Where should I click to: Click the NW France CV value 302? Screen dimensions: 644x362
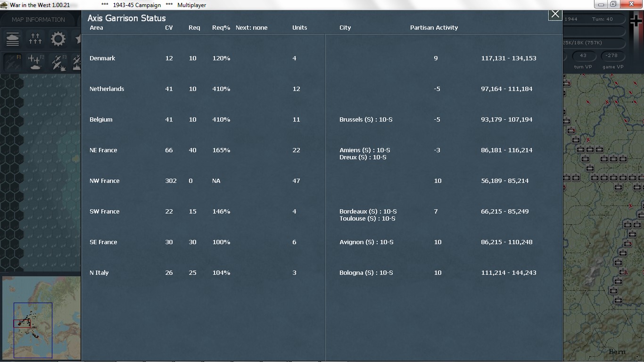171,181
